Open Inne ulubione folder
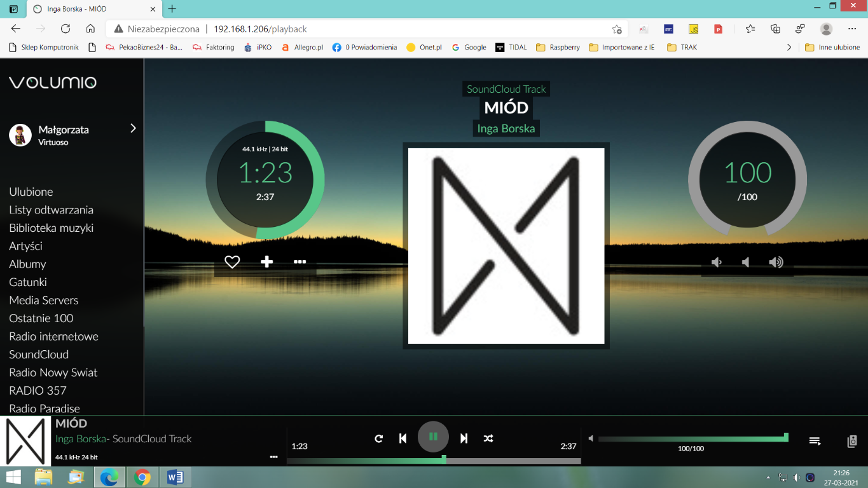The width and height of the screenshot is (868, 488). [832, 47]
